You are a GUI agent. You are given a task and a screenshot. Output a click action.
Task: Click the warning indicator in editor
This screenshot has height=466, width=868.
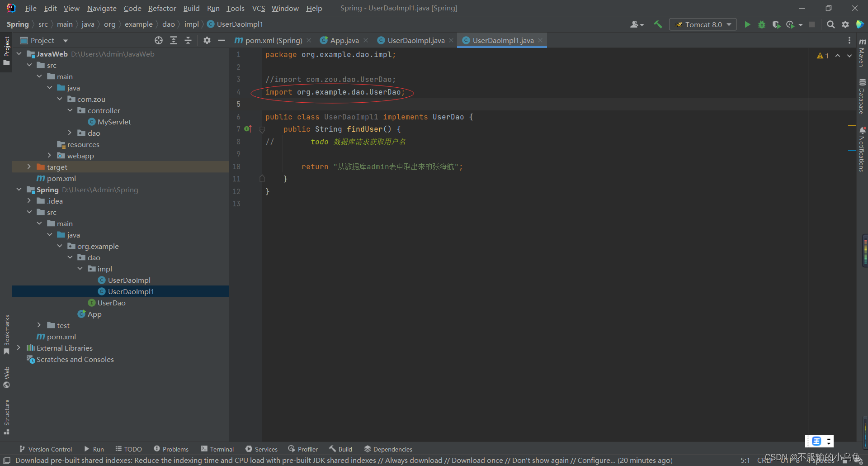pos(823,56)
